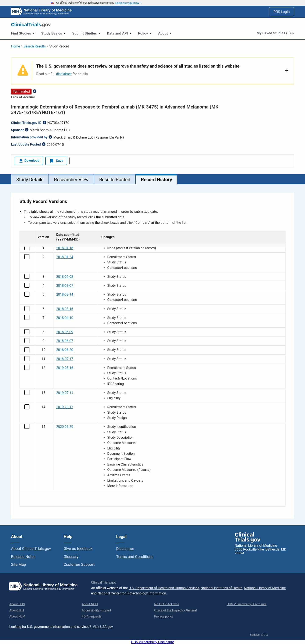Click Give us feedback link
The height and width of the screenshot is (644, 305).
coord(78,548)
